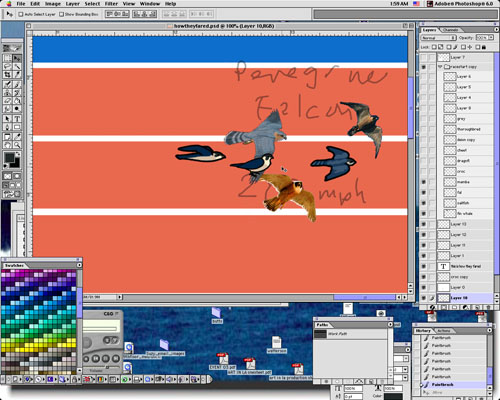The height and width of the screenshot is (400, 500).
Task: Collapse the racestart copy layer set
Action: (440, 67)
